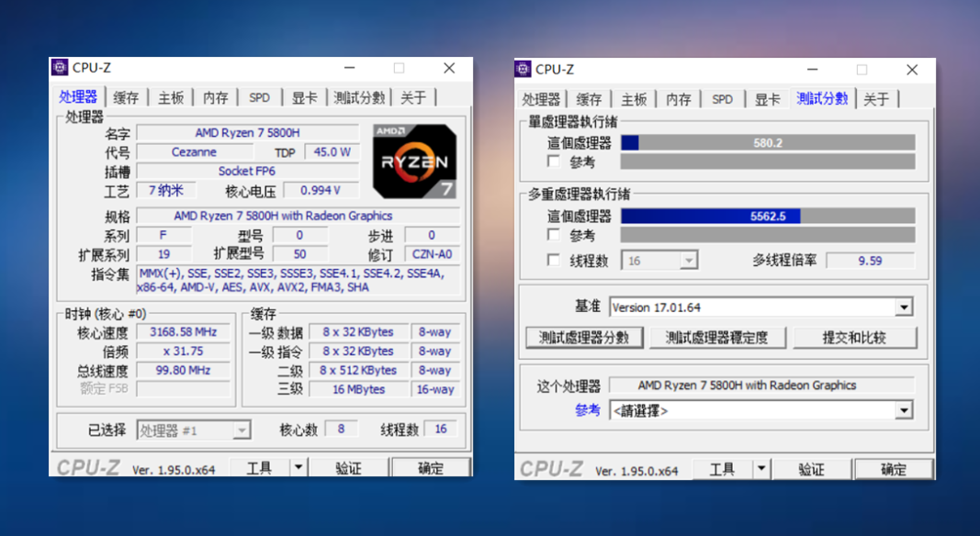Enable the 参考 checkbox under multi-thread score
This screenshot has width=980, height=536.
tap(551, 235)
